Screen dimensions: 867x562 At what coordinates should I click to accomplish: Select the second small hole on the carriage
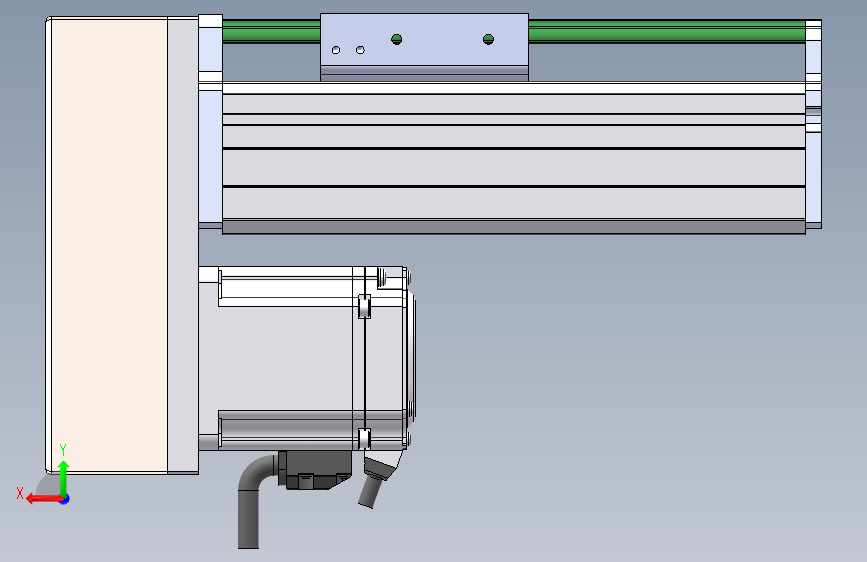pos(360,50)
